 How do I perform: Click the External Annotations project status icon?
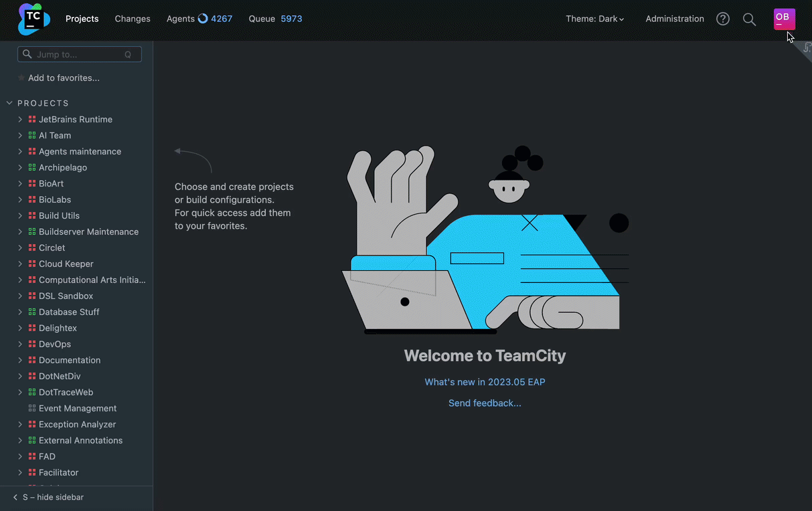pos(32,441)
